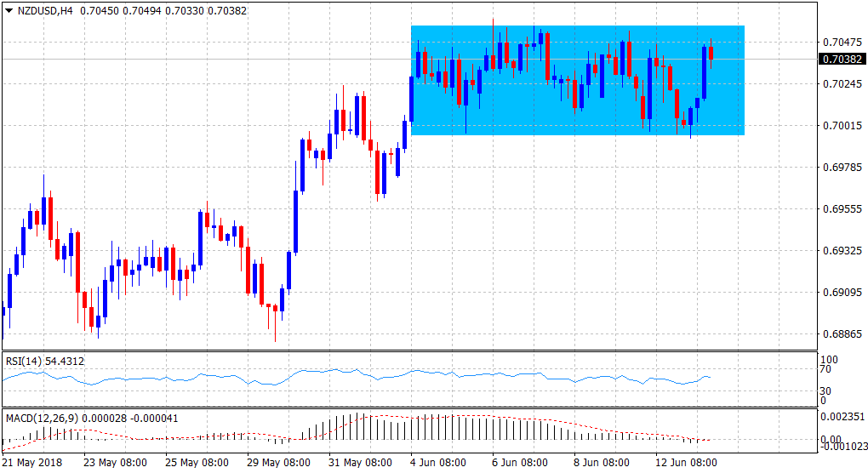868x473 pixels.
Task: Click the 21 May 2018 date label
Action: click(x=34, y=463)
